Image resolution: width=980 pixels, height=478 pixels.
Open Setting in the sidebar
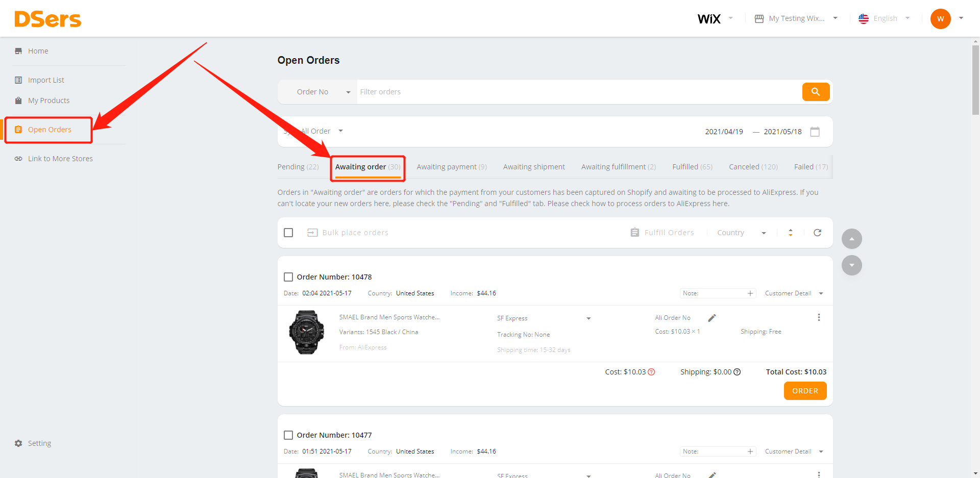click(39, 443)
